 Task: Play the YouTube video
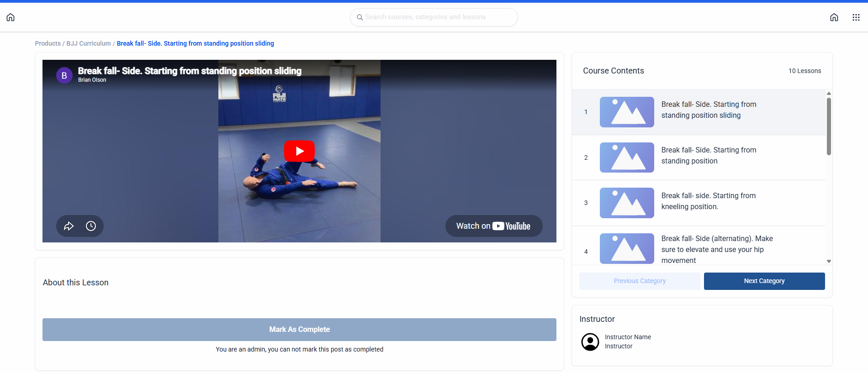299,151
